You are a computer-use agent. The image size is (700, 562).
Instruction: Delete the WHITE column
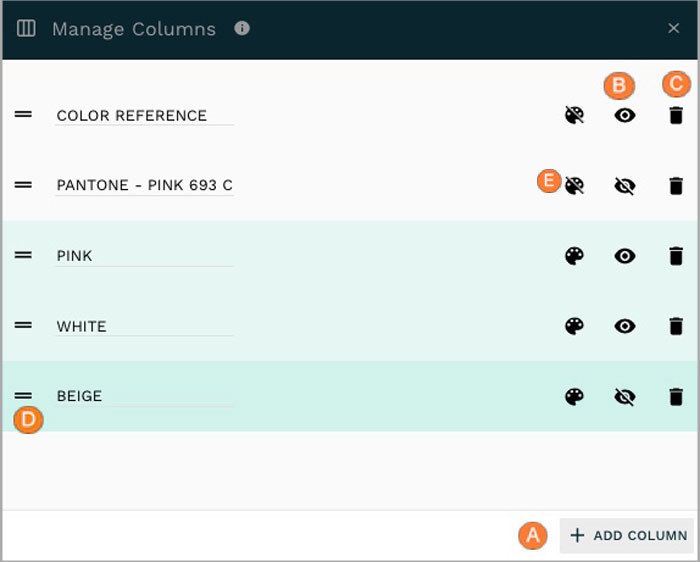pyautogui.click(x=676, y=326)
